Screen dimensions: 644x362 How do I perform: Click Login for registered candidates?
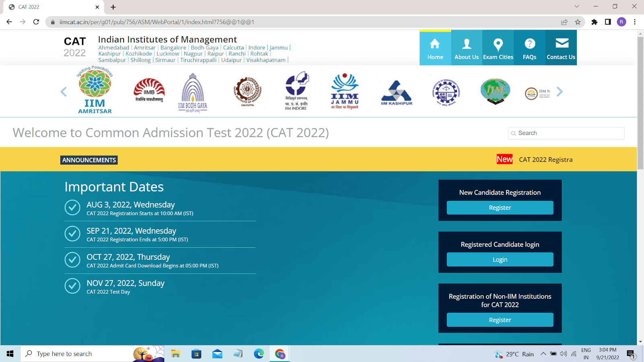[500, 259]
